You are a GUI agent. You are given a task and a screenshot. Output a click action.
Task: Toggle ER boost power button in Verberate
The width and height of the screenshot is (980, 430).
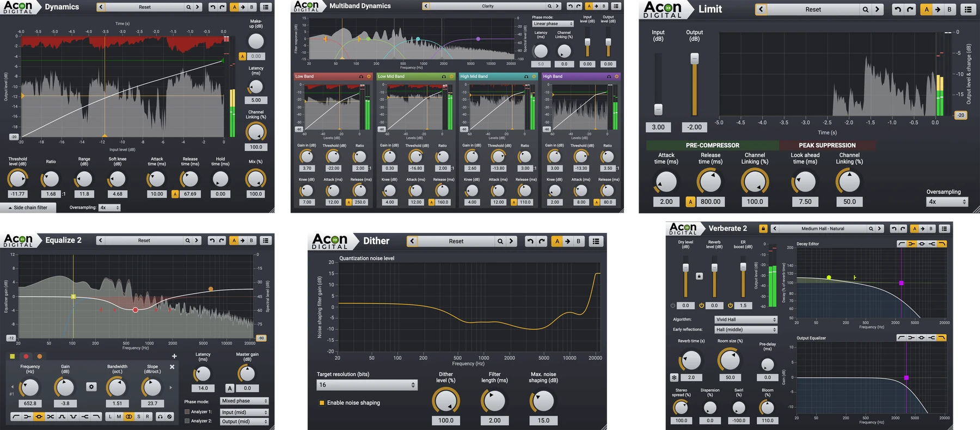[x=730, y=305]
